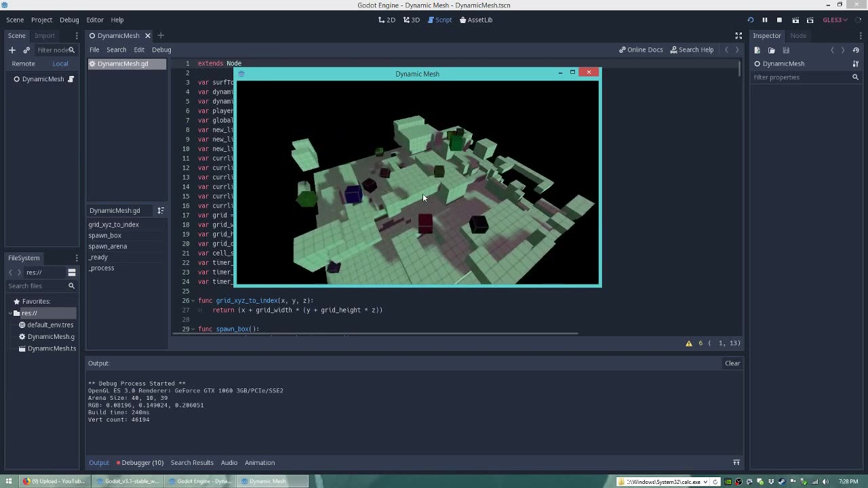Click the script warnings icon

(x=689, y=343)
